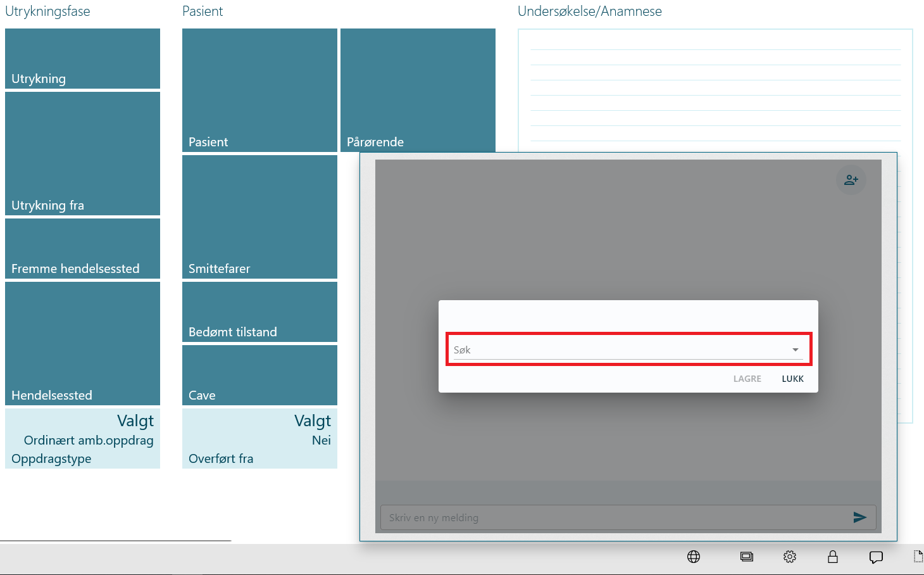Image resolution: width=924 pixels, height=575 pixels.
Task: Open the Overført fra tile
Action: [259, 438]
